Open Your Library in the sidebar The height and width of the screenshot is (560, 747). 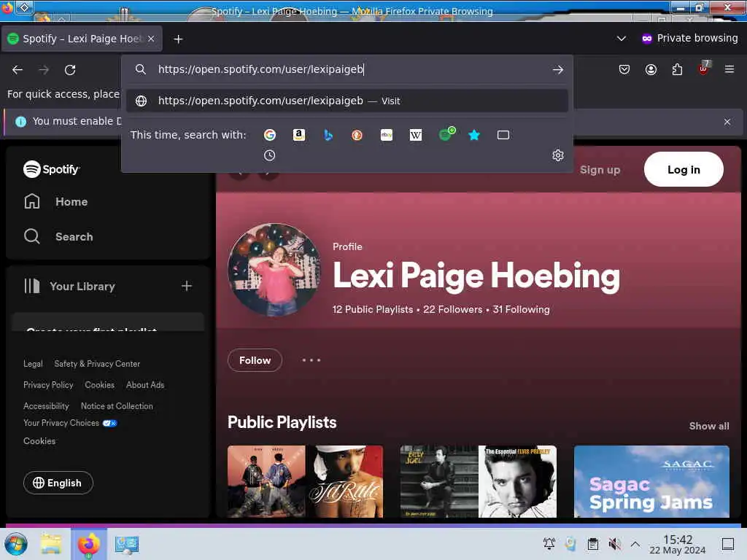point(70,286)
